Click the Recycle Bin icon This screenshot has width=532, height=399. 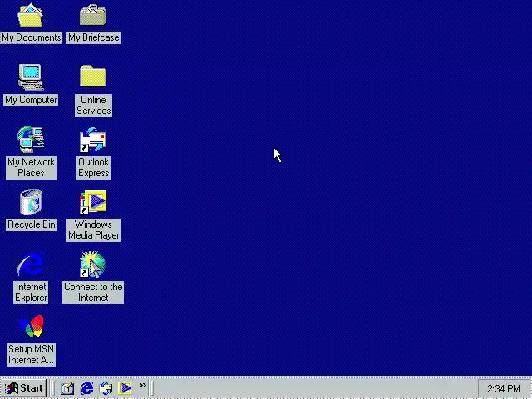point(31,202)
